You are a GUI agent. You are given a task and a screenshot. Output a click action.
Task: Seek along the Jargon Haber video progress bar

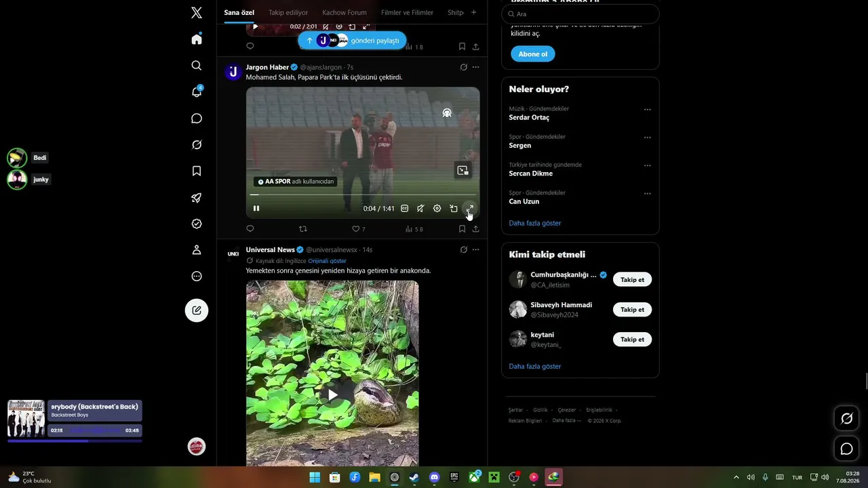tap(363, 195)
